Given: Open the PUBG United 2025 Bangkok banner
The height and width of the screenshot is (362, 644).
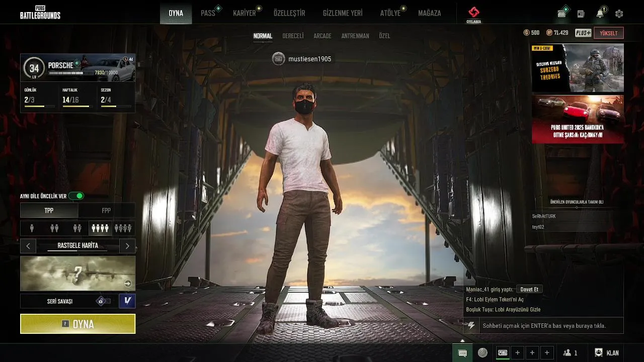Looking at the screenshot, I should coord(578,119).
